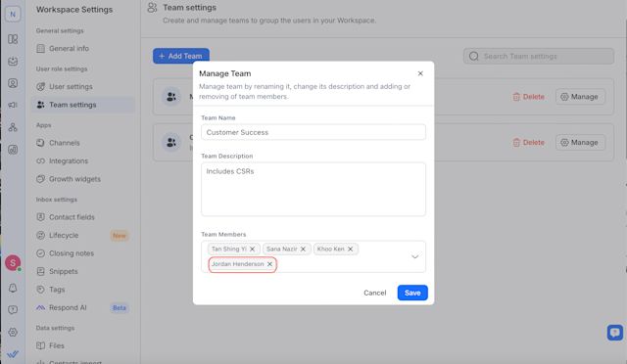This screenshot has height=364, width=627.
Task: Open Growth widgets settings
Action: tap(83, 179)
